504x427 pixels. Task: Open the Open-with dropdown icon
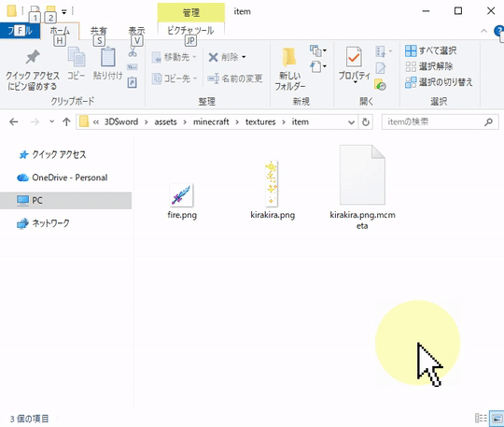coord(384,51)
